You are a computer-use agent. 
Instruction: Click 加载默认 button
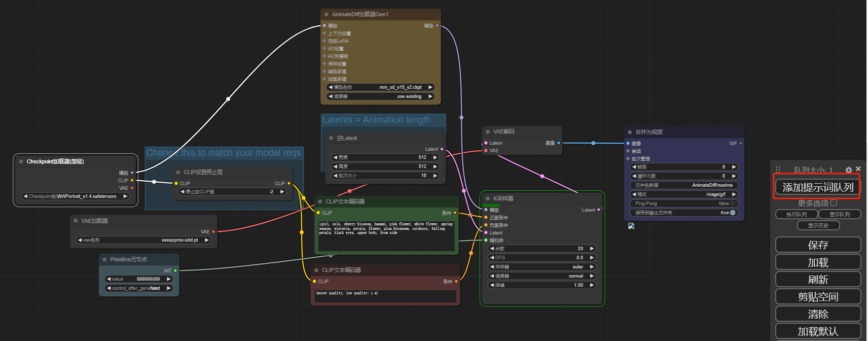pos(818,331)
